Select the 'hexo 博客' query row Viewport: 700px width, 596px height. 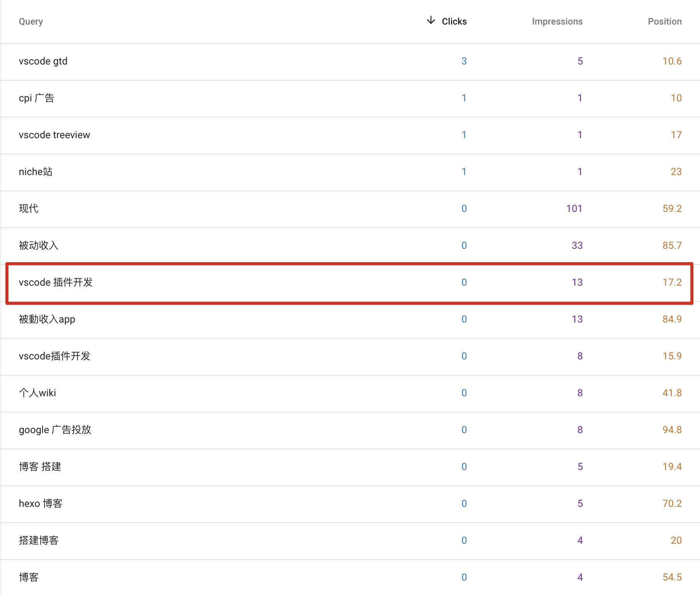click(x=40, y=504)
